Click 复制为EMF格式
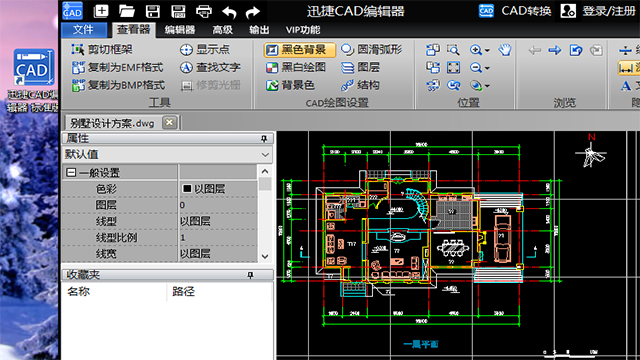This screenshot has width=640, height=360. tap(118, 67)
